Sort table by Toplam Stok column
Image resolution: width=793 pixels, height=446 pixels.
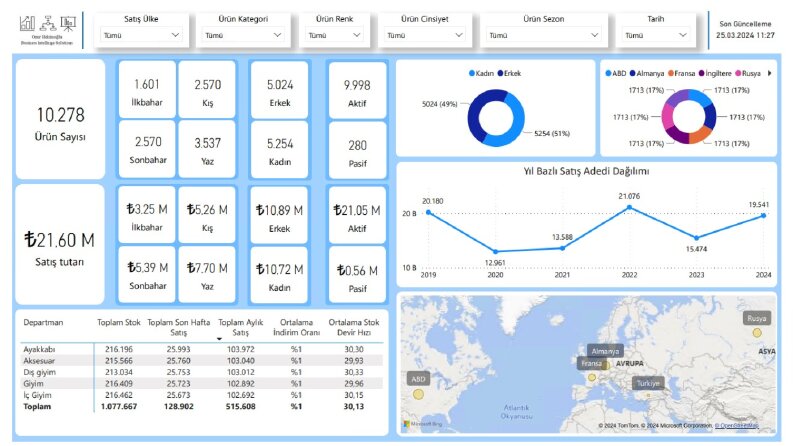118,322
